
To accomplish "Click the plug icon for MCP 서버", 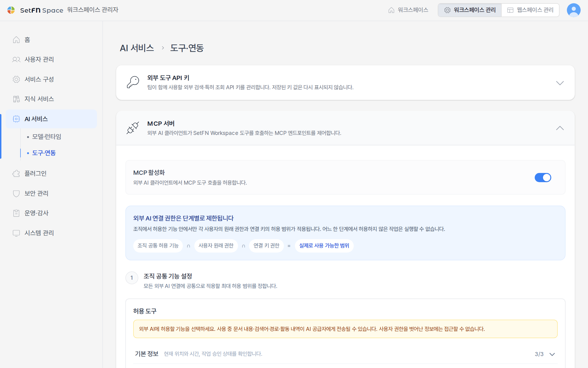I will (133, 128).
